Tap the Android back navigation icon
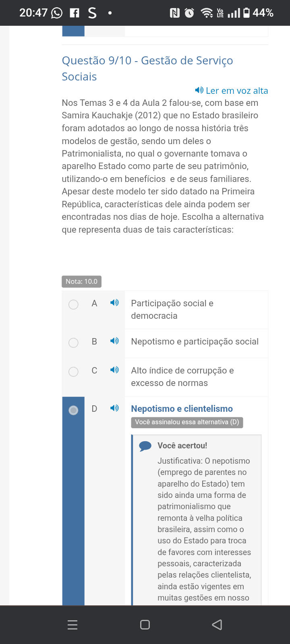Screen dimensions: 290x644 tap(217, 625)
